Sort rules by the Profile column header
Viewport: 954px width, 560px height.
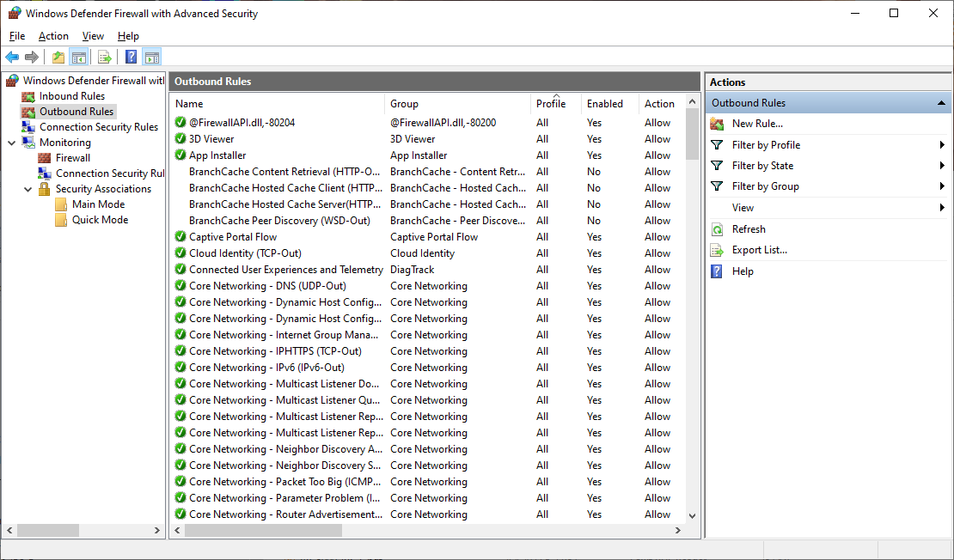pos(556,104)
